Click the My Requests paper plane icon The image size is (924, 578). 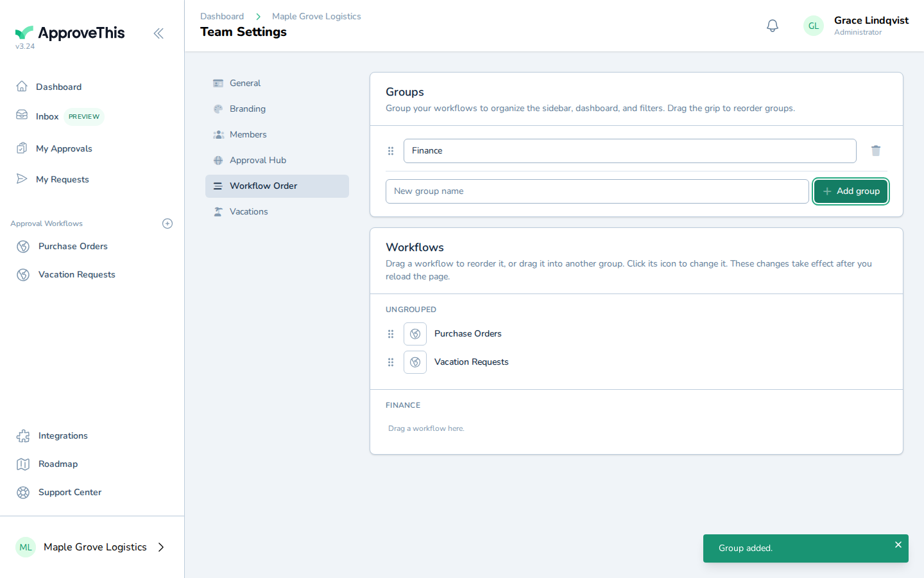pyautogui.click(x=22, y=179)
